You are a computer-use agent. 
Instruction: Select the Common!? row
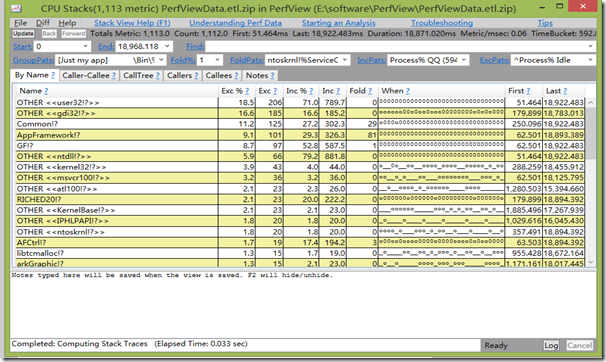[300, 124]
